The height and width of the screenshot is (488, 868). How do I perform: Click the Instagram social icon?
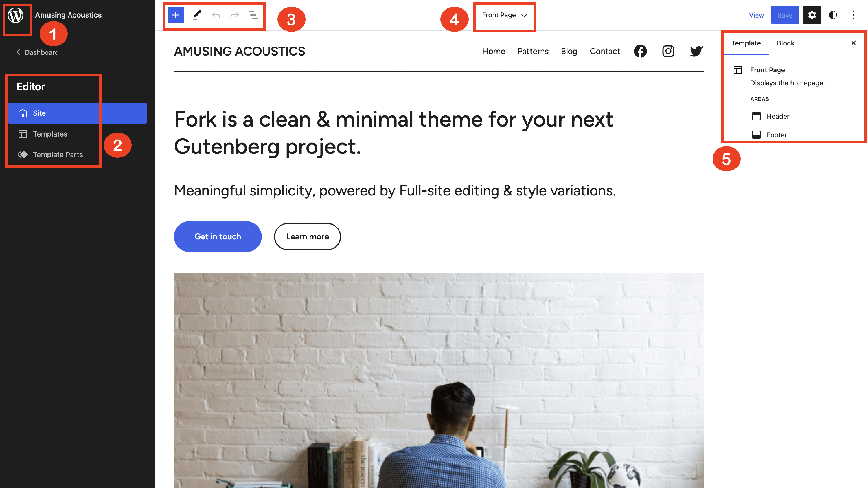click(x=668, y=51)
